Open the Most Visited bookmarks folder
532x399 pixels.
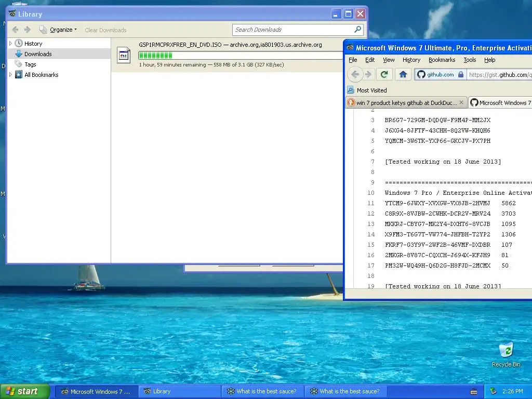coord(367,90)
